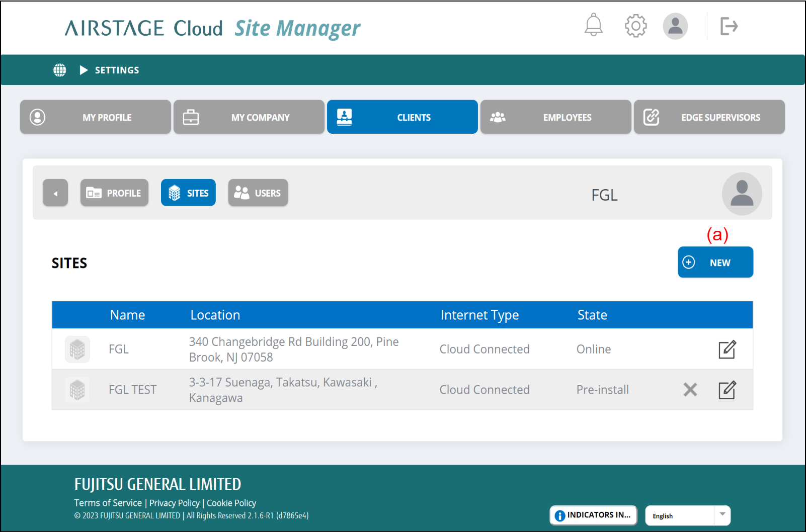Viewport: 806px width, 532px height.
Task: Edit the FGL TEST site row
Action: [727, 390]
